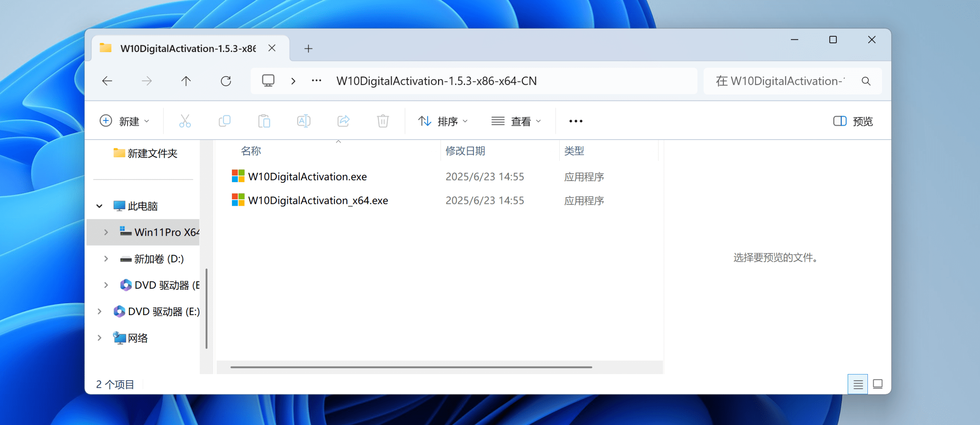The width and height of the screenshot is (980, 425).
Task: Click the horizontal scrollbar of file list
Action: click(x=411, y=367)
